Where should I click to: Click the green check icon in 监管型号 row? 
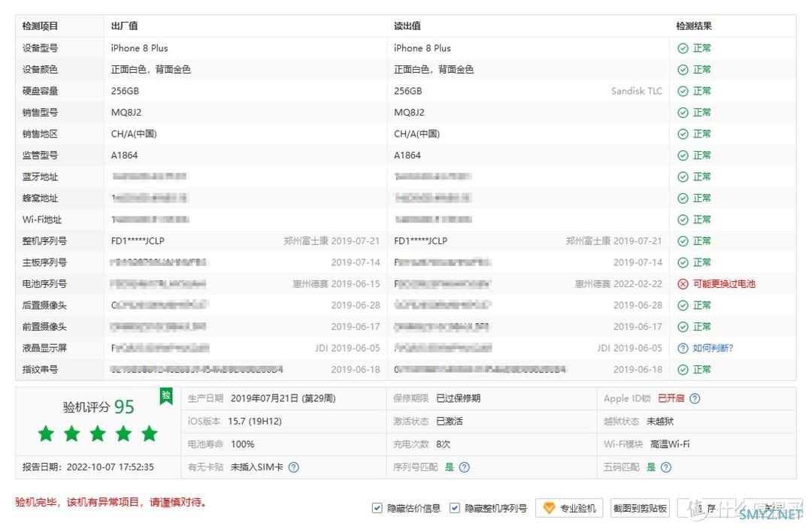click(x=683, y=156)
